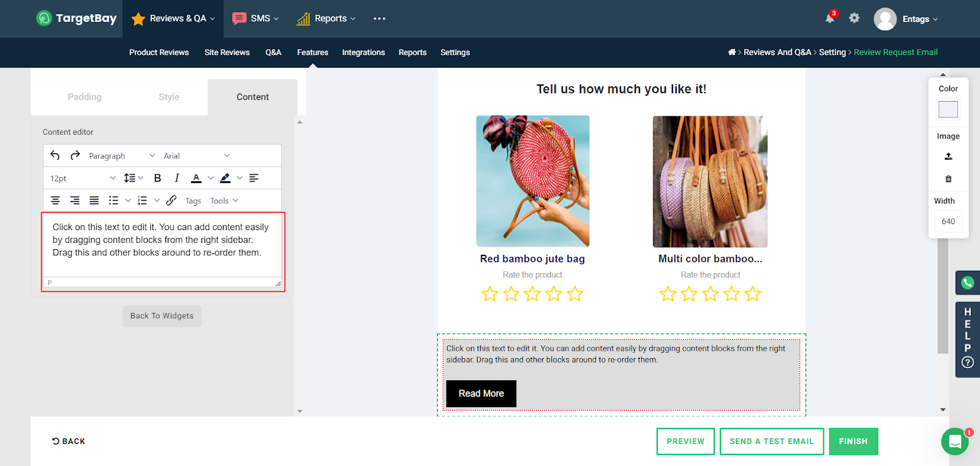The image size is (980, 466).
Task: Go to Product Reviews
Action: (159, 53)
